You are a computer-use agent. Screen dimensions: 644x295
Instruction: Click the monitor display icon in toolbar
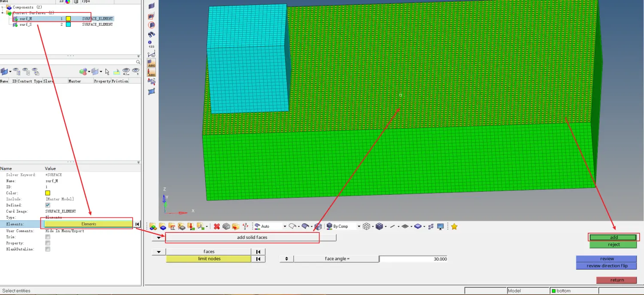440,226
